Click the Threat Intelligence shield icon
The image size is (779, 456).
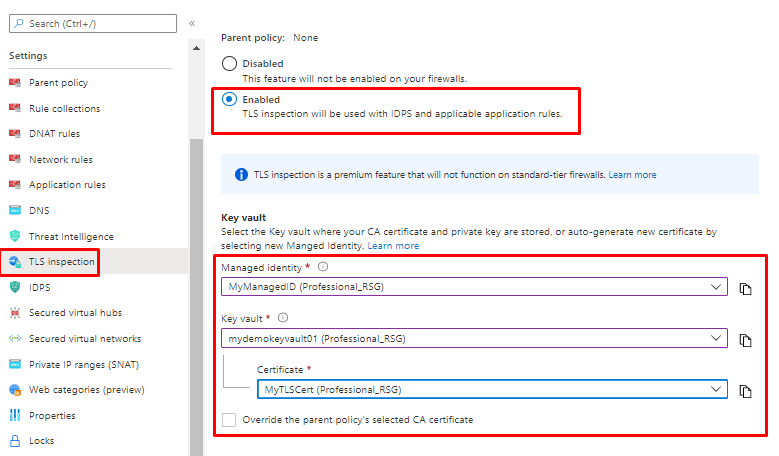pyautogui.click(x=15, y=236)
